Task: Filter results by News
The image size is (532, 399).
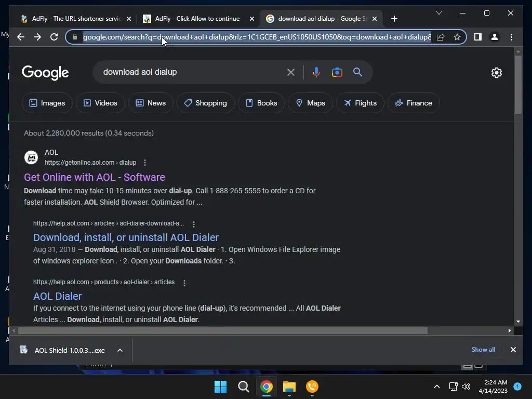Action: [151, 103]
